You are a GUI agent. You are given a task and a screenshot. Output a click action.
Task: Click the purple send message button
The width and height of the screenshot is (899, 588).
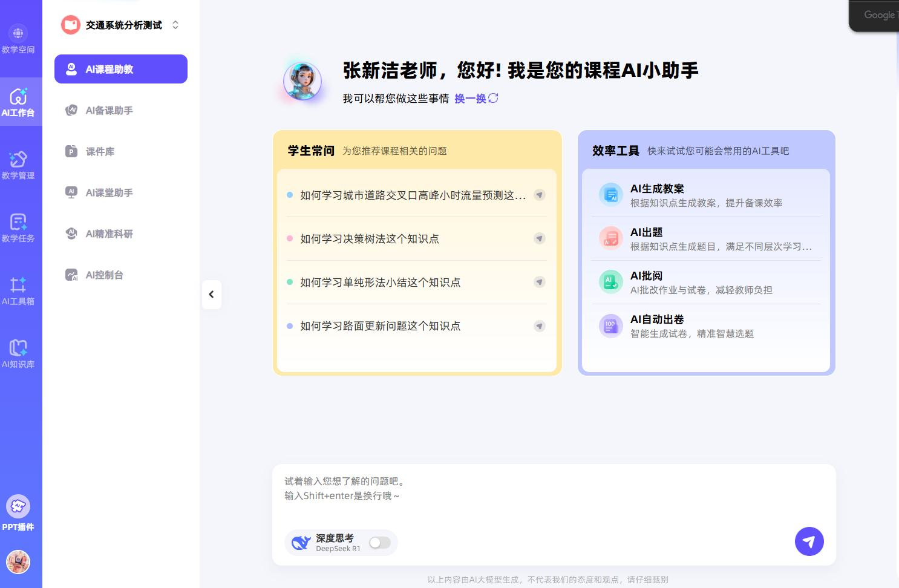pos(809,541)
